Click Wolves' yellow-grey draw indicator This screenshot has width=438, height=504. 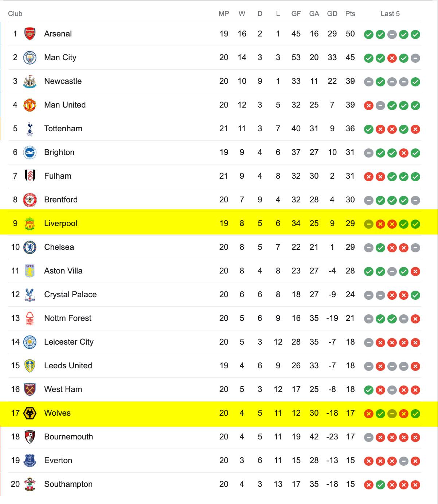[x=392, y=414]
